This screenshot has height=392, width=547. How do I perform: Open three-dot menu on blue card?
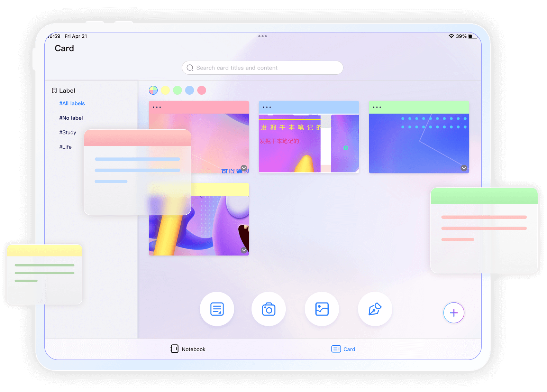(x=267, y=107)
